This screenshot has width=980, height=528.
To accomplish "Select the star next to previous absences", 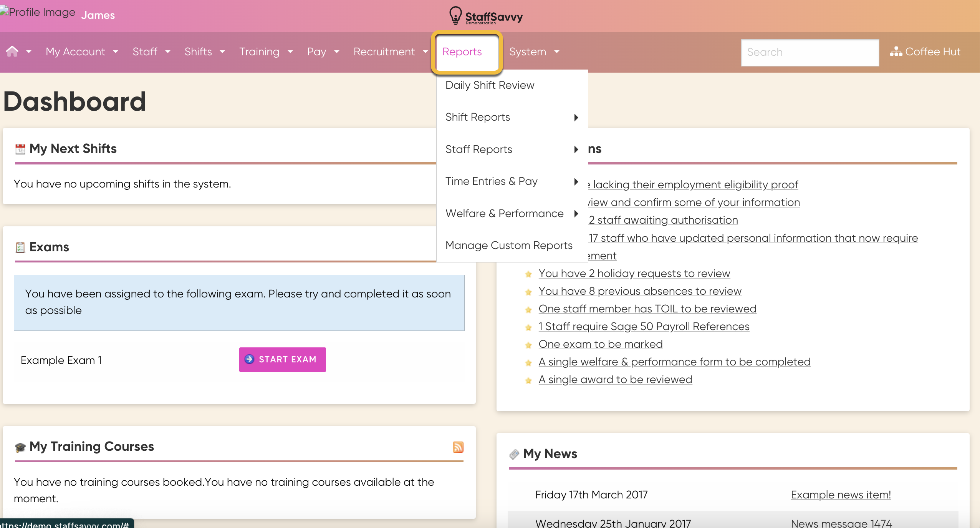I will (x=528, y=292).
